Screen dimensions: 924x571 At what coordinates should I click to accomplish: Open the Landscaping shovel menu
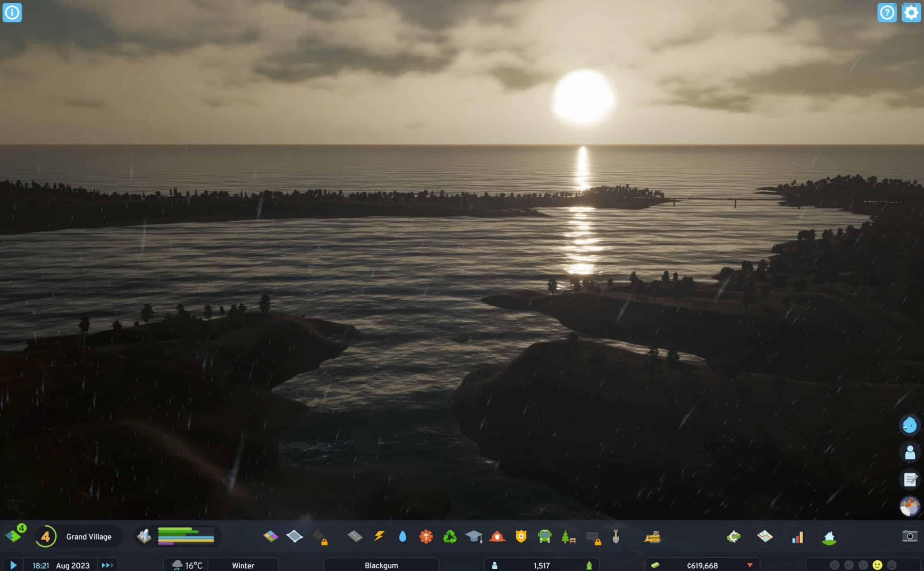click(x=616, y=536)
